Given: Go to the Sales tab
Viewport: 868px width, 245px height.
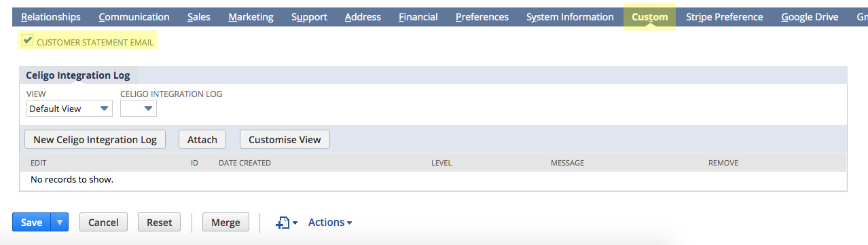Looking at the screenshot, I should [x=199, y=17].
